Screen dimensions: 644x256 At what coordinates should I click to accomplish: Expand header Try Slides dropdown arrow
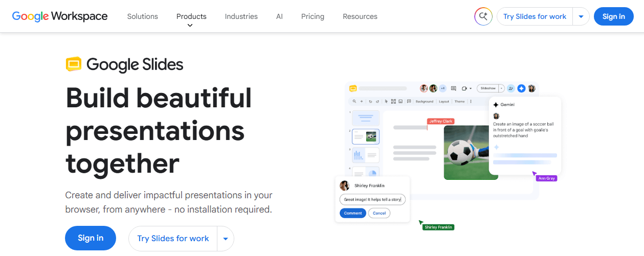pos(581,16)
